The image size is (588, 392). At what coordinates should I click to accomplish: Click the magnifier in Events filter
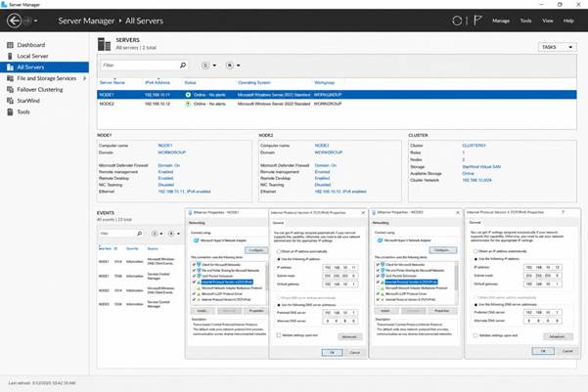[x=140, y=234]
